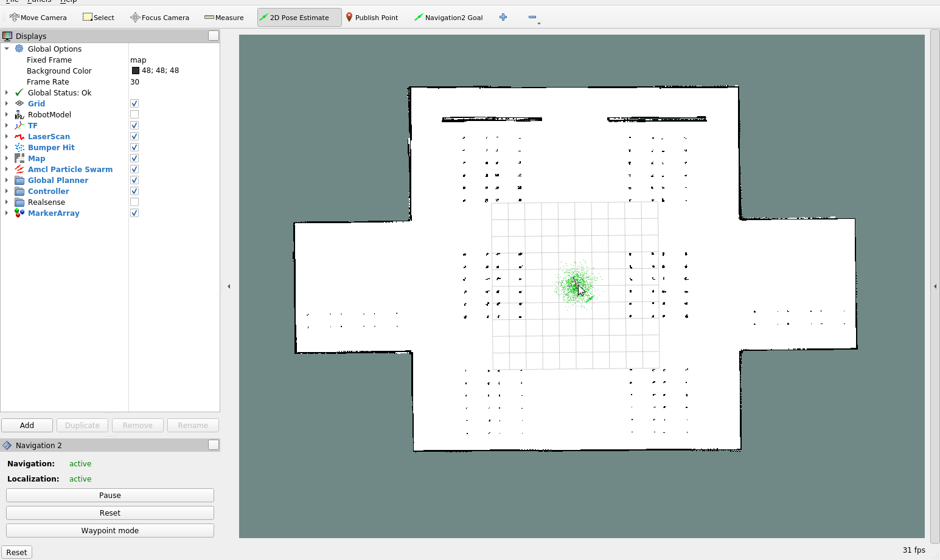Viewport: 940px width, 560px height.
Task: Activate the Focus Camera tool
Action: point(159,18)
